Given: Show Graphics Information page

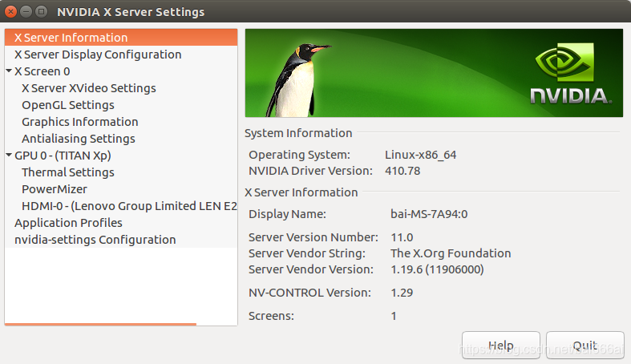Looking at the screenshot, I should point(121,122).
